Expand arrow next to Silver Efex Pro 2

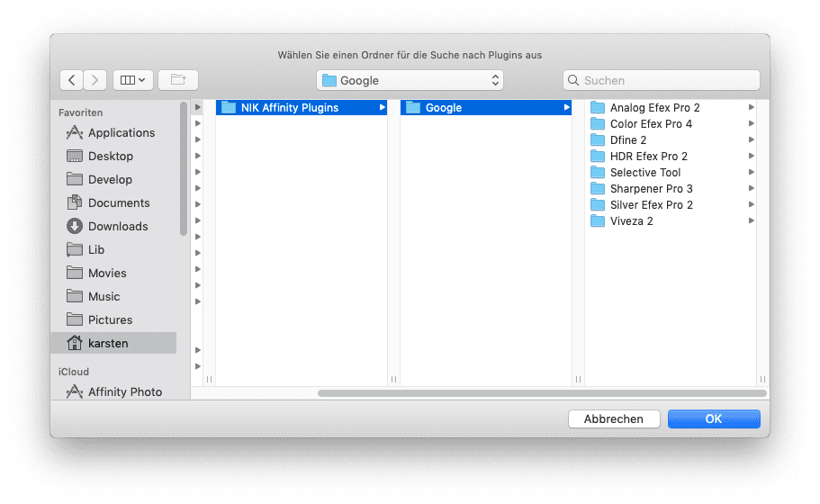(x=751, y=204)
